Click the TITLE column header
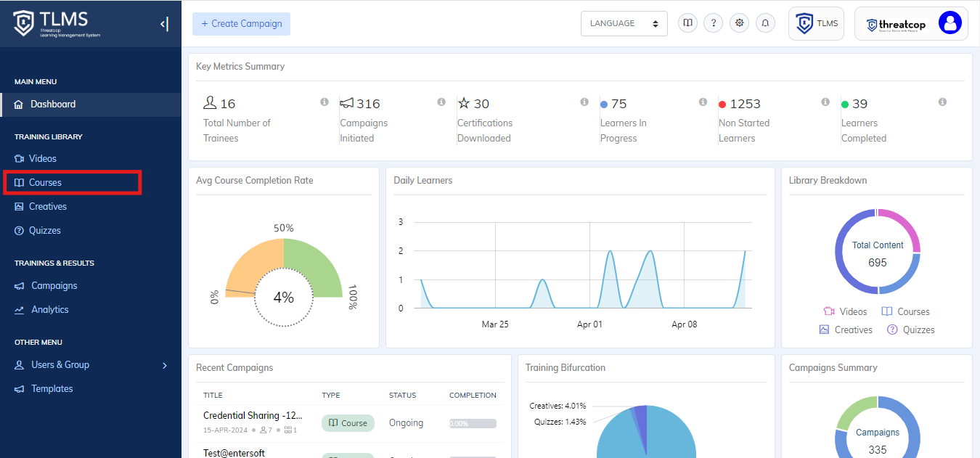 click(213, 395)
